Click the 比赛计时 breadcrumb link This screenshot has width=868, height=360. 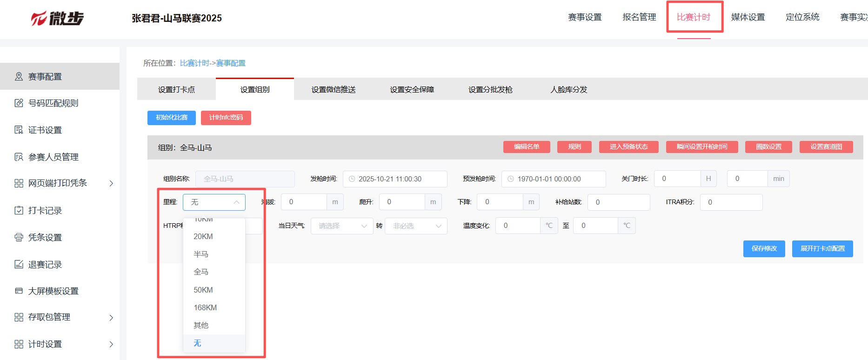coord(194,63)
